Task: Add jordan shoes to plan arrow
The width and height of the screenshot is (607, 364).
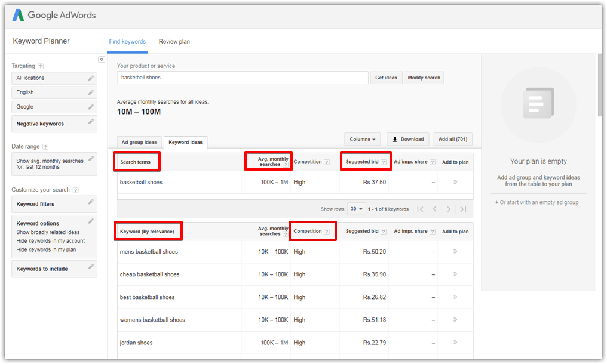Action: [x=455, y=343]
